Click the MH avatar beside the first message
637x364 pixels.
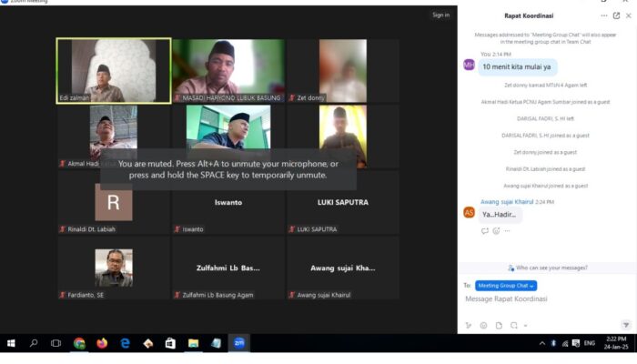tap(469, 65)
